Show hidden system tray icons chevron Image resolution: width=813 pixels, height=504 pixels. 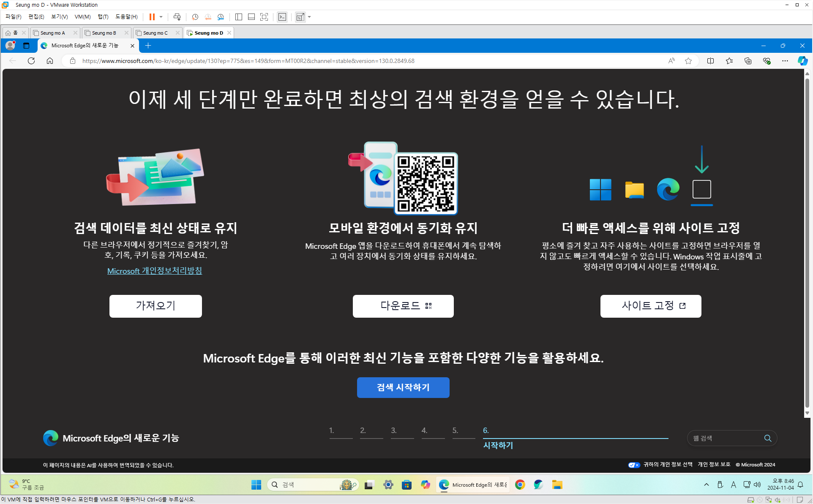tap(706, 485)
